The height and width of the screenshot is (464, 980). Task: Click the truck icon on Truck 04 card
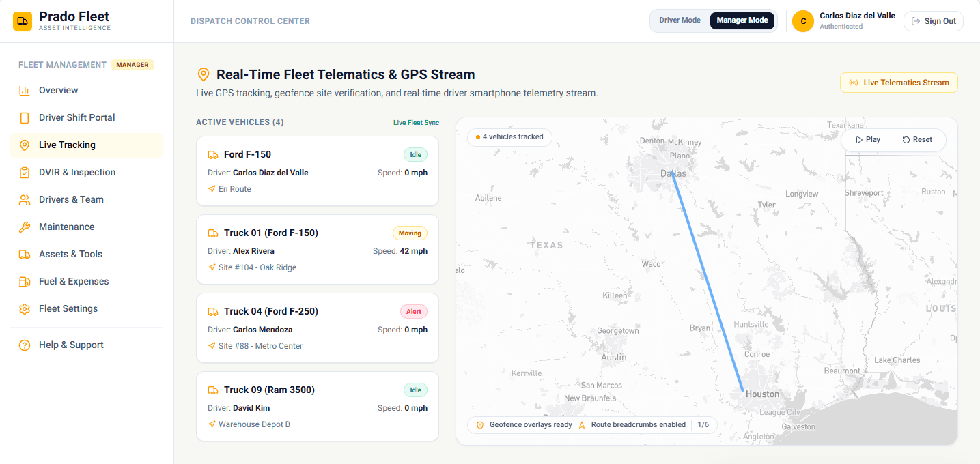(213, 311)
